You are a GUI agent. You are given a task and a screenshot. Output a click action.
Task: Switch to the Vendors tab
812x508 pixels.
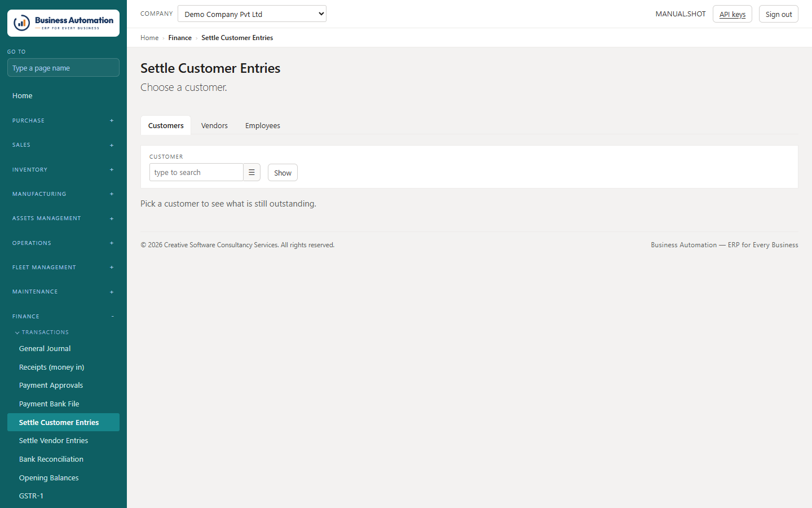pos(214,125)
